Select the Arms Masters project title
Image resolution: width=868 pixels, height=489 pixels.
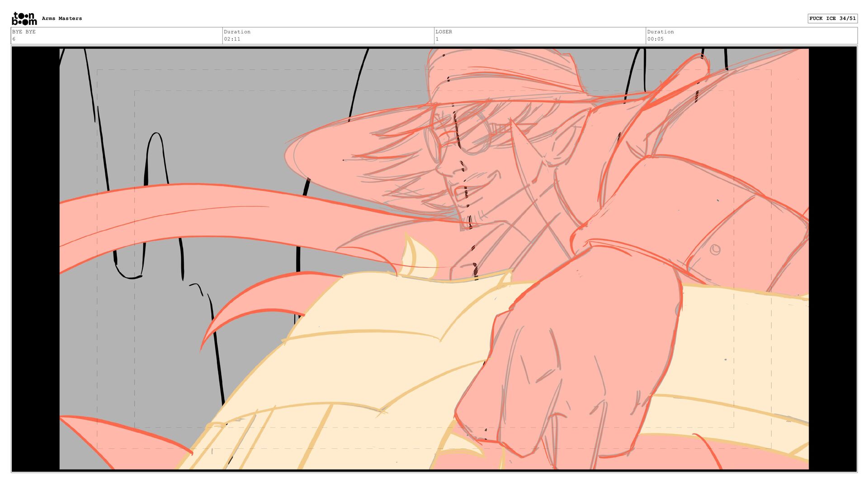[x=62, y=19]
